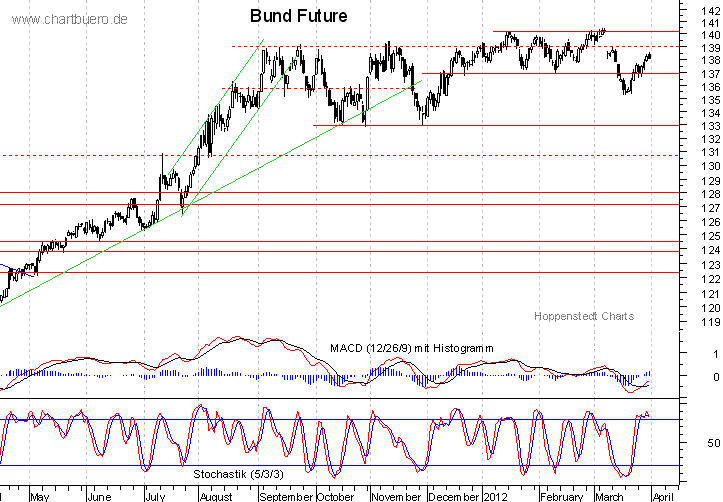
Task: Click the "May" month label on time axis
Action: click(x=40, y=496)
